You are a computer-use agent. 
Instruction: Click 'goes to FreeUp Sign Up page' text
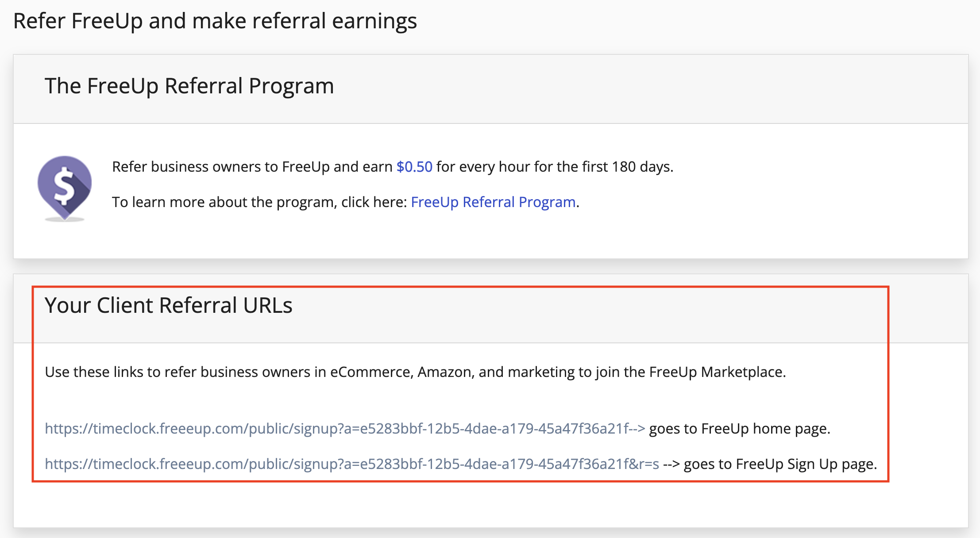(x=780, y=464)
